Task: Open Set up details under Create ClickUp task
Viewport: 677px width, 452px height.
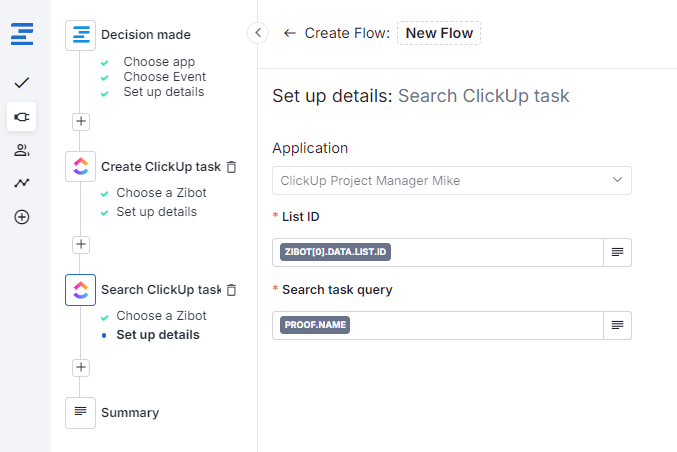Action: pyautogui.click(x=156, y=212)
